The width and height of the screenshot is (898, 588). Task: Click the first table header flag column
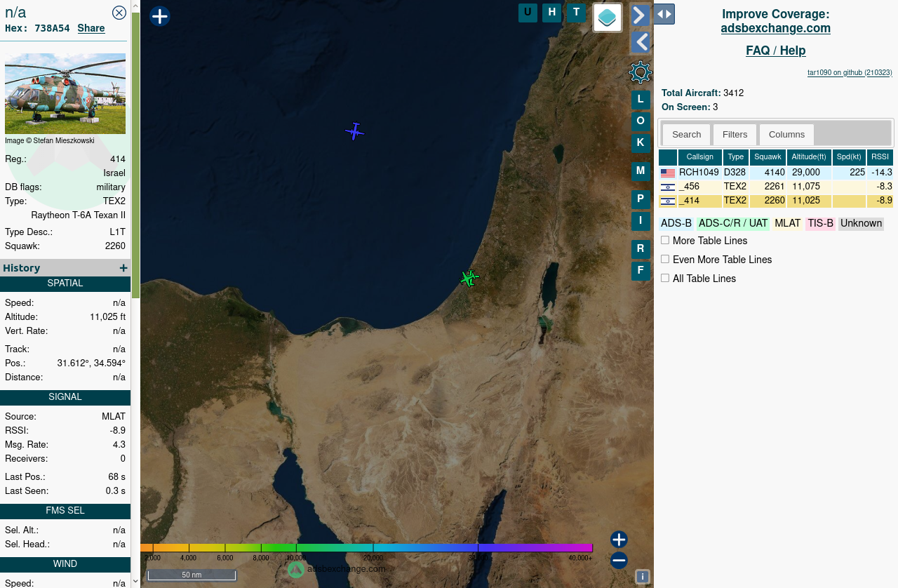coord(668,157)
